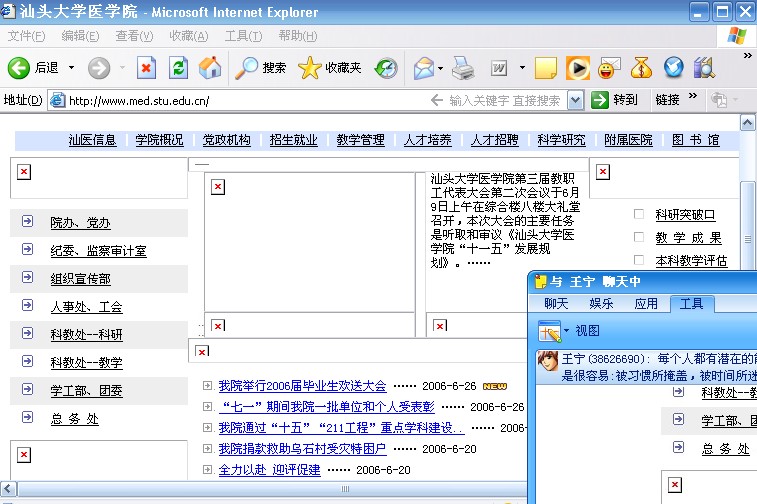The height and width of the screenshot is (504, 757).
Task: Click 王宁 avatar in chat window
Action: pos(547,361)
